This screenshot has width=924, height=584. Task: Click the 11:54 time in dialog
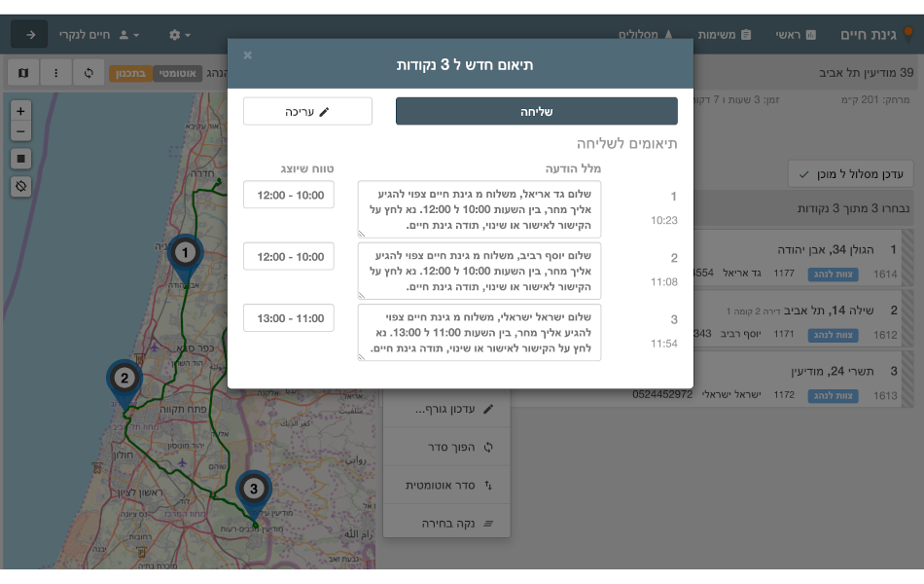pos(664,344)
